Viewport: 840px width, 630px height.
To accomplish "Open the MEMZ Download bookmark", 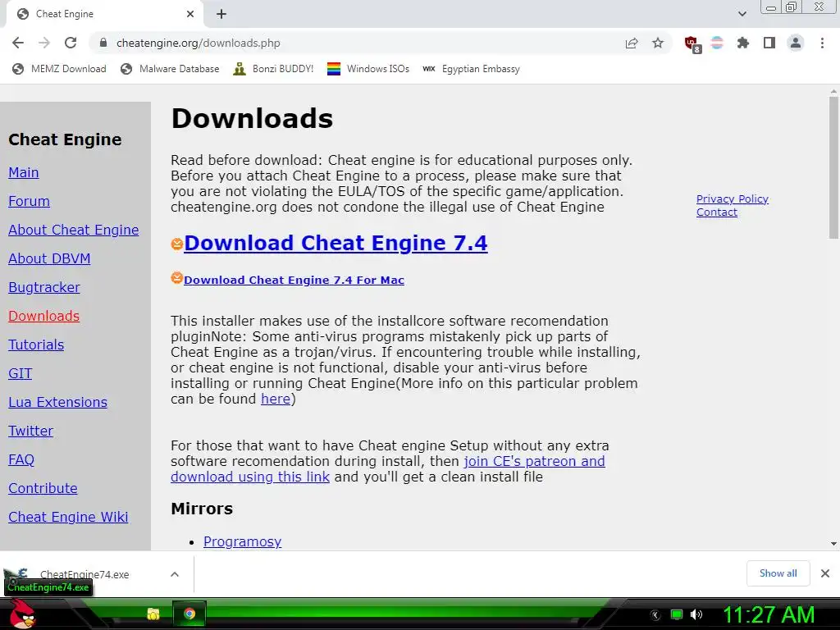I will point(59,69).
